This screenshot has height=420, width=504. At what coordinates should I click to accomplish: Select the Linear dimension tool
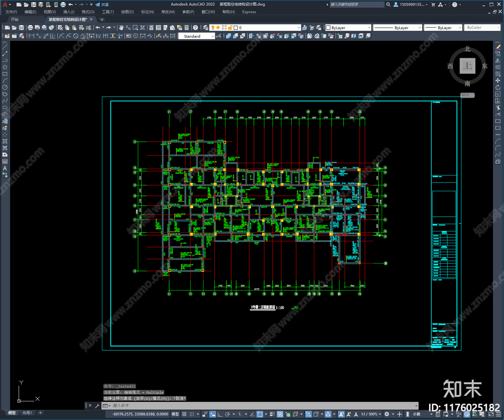[x=31, y=36]
